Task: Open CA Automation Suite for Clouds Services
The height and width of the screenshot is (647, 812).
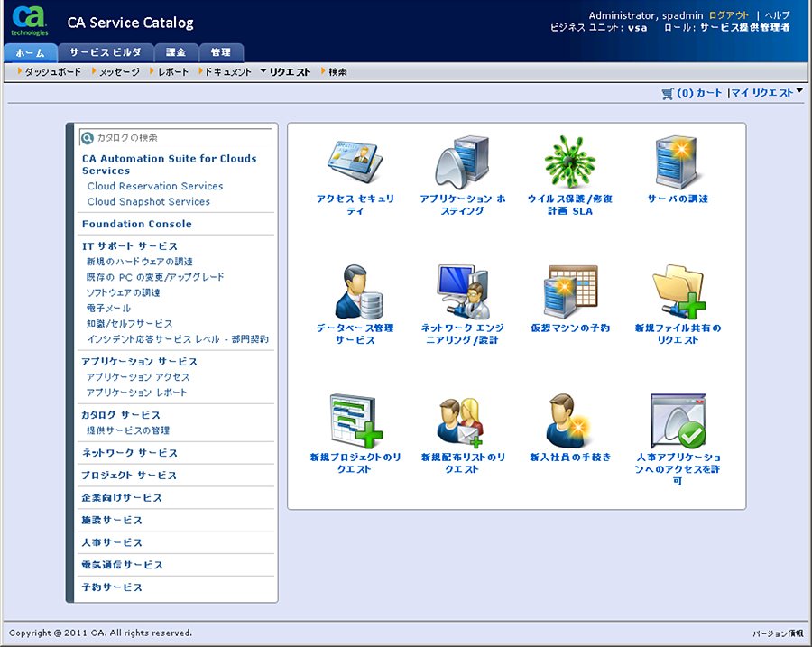Action: point(169,165)
